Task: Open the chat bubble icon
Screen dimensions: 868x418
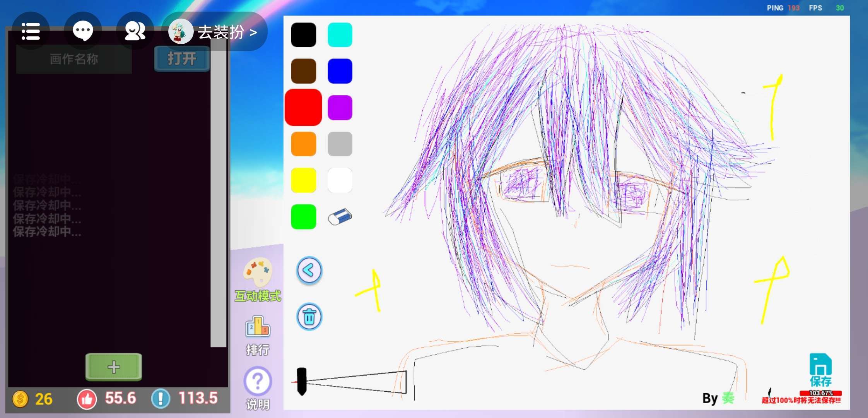Action: click(x=83, y=31)
